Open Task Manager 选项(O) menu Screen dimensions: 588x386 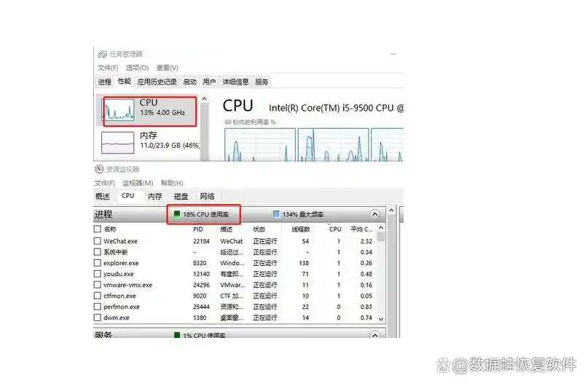pos(137,68)
